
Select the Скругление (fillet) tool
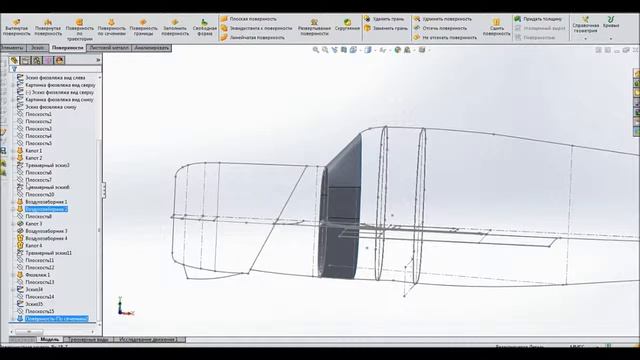(347, 25)
